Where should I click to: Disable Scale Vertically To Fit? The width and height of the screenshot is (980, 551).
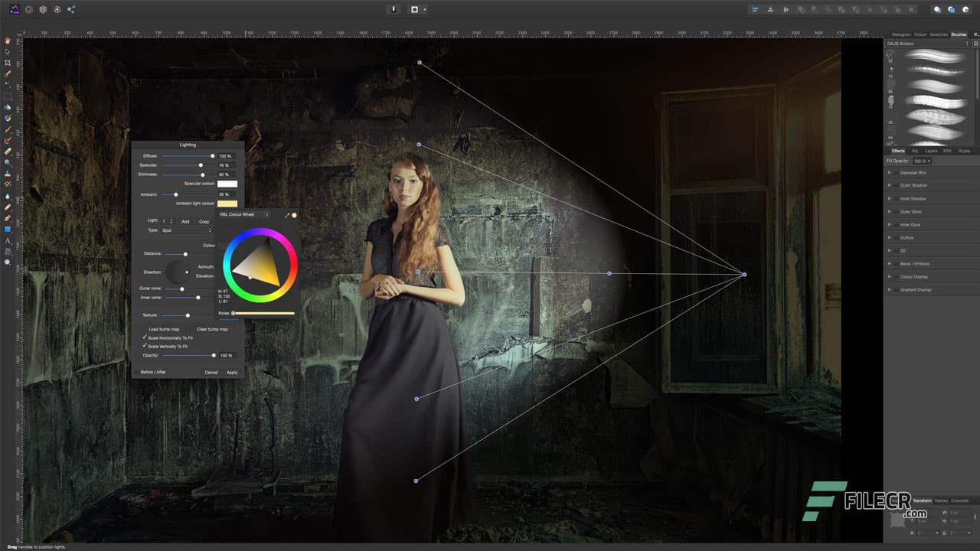145,345
